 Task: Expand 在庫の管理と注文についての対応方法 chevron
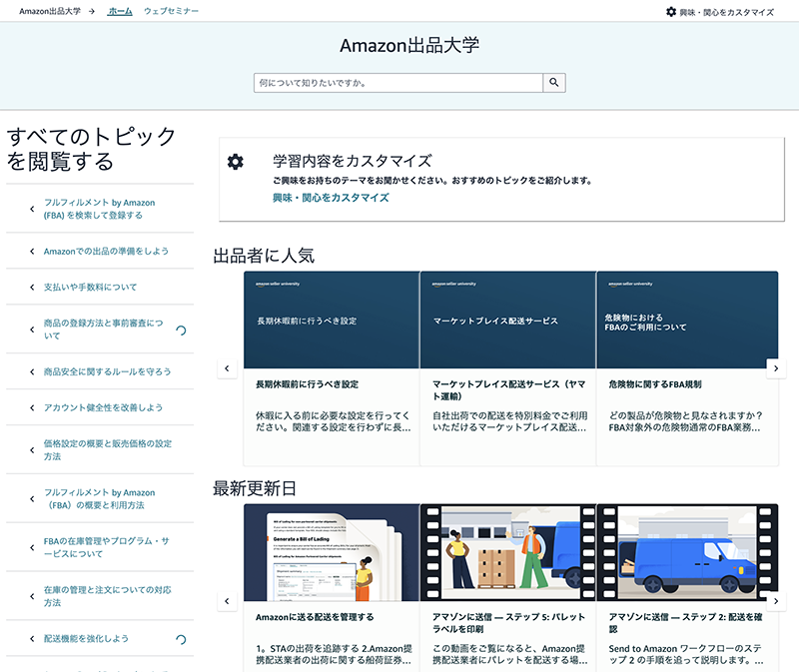coord(32,596)
